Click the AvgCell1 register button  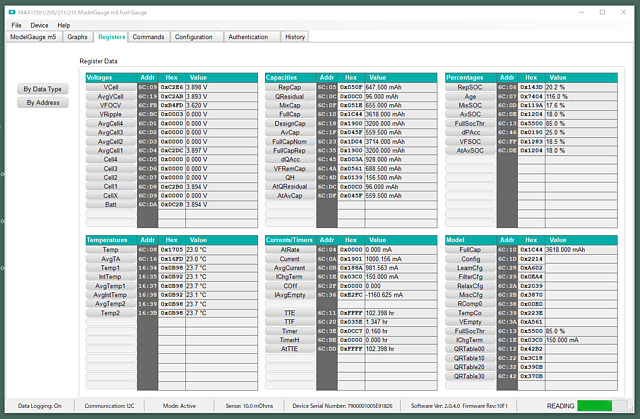point(111,151)
